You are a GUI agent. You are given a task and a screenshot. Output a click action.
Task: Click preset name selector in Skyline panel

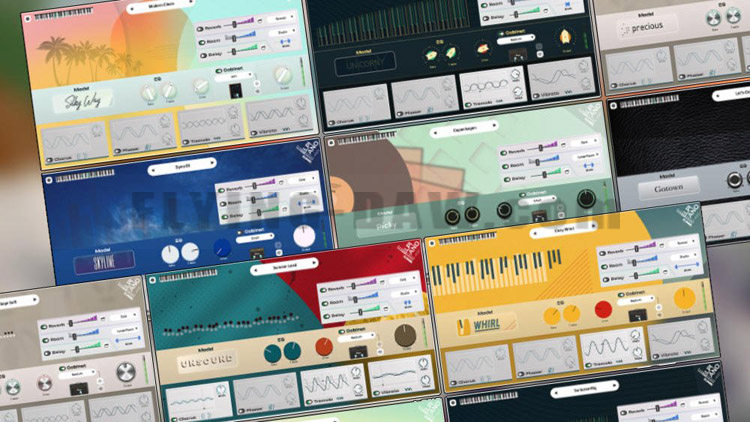182,167
